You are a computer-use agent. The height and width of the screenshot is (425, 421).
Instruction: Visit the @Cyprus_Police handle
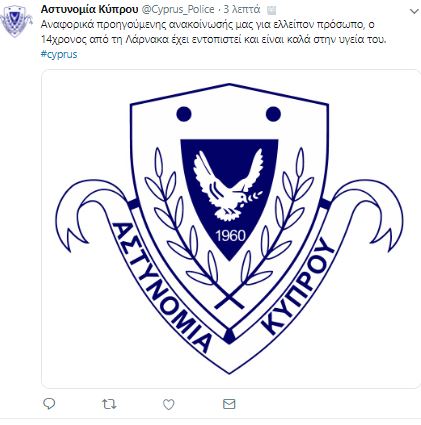pyautogui.click(x=178, y=10)
